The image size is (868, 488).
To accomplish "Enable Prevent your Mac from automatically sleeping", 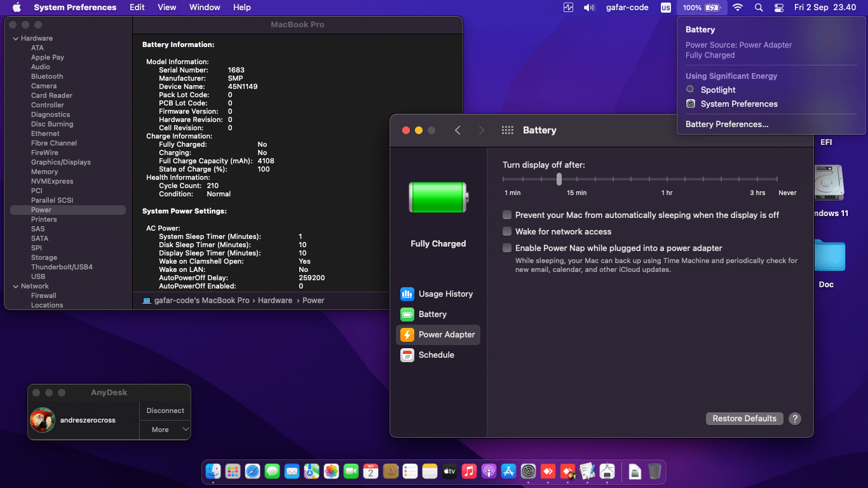I will [x=507, y=215].
